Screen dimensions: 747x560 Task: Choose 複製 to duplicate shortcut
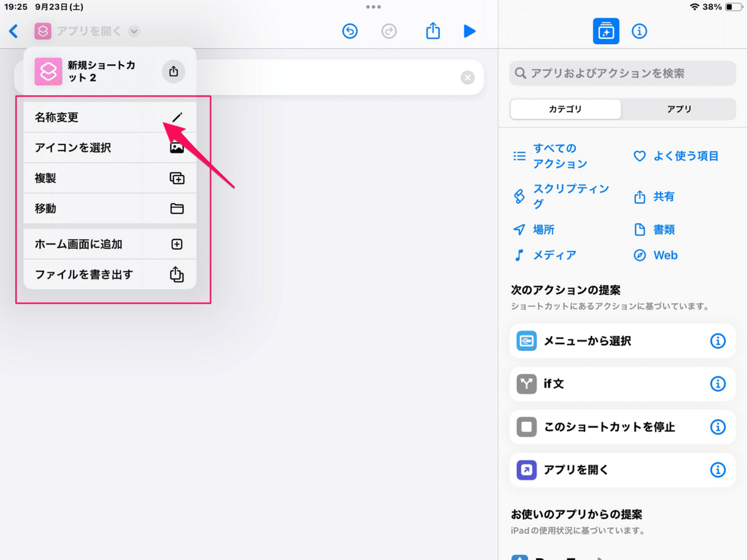(x=110, y=178)
